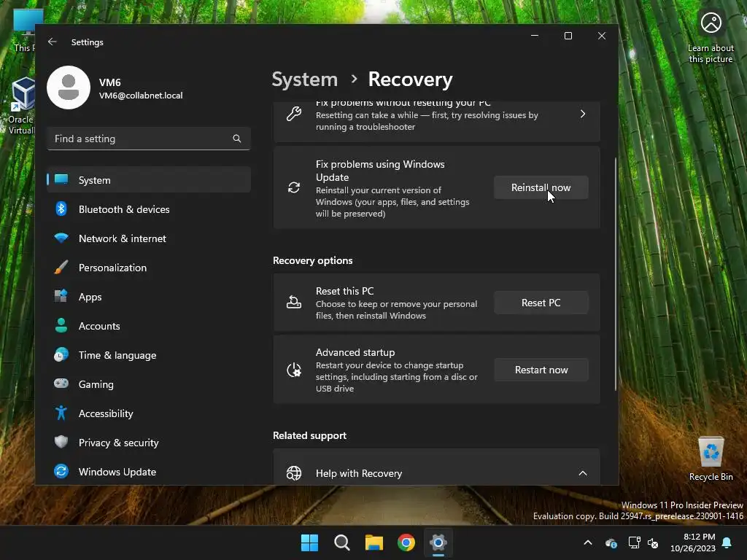
Task: Open taskbar Search
Action: coord(342,542)
